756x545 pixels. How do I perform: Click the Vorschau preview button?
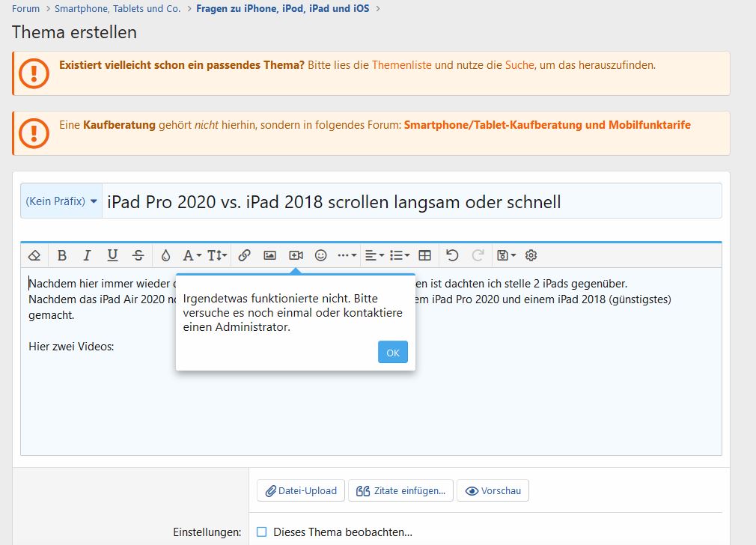[x=493, y=490]
